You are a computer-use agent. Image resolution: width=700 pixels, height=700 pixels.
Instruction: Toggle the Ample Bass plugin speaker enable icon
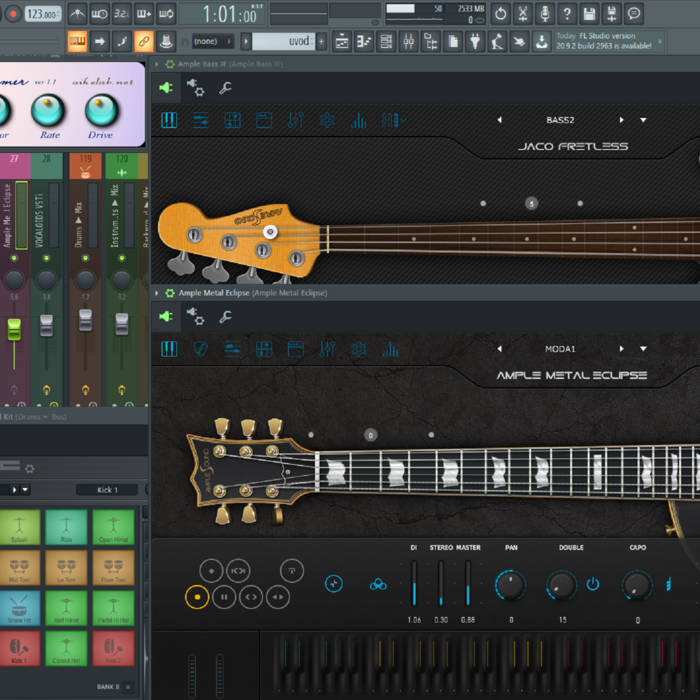pos(166,89)
